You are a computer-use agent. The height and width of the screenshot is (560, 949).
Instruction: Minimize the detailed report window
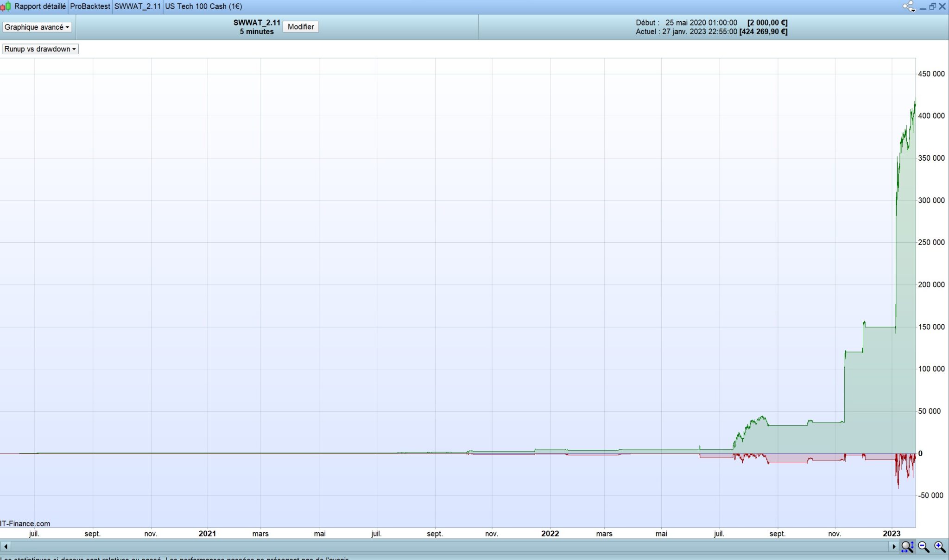coord(923,6)
